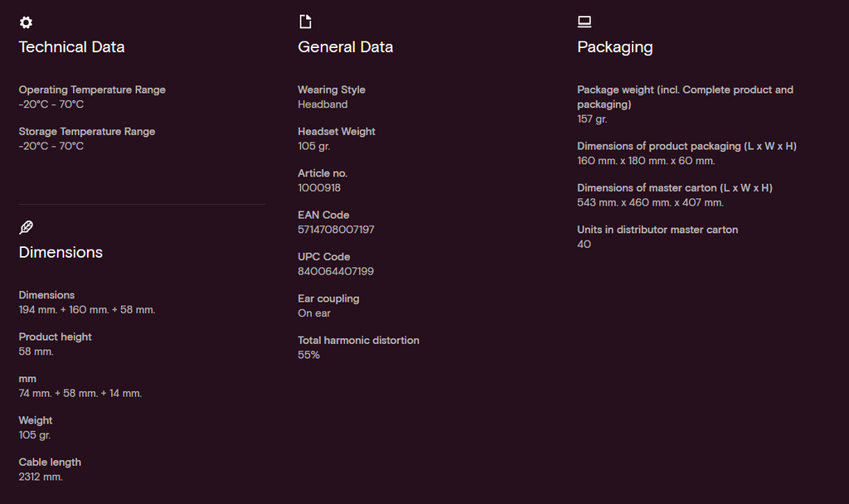The image size is (849, 504).
Task: Click the Weight label under Dimensions
Action: [x=36, y=420]
